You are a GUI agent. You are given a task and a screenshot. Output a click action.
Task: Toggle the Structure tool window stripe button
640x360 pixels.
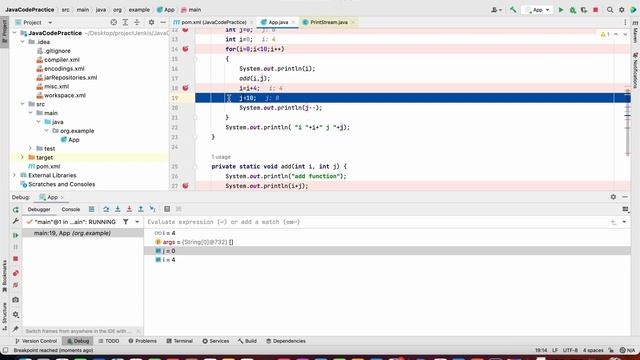(x=4, y=316)
